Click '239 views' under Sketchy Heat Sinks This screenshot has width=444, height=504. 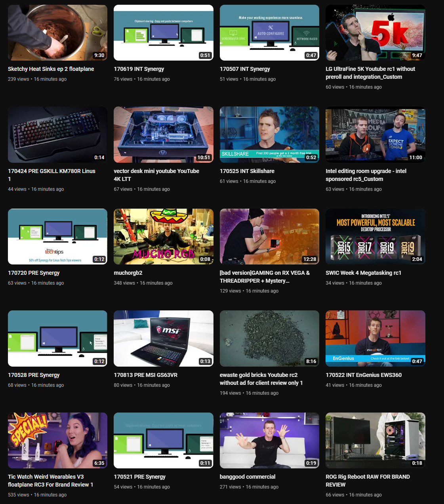pyautogui.click(x=19, y=79)
